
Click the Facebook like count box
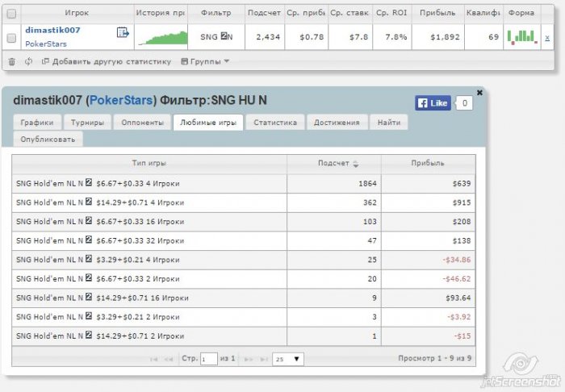click(464, 103)
